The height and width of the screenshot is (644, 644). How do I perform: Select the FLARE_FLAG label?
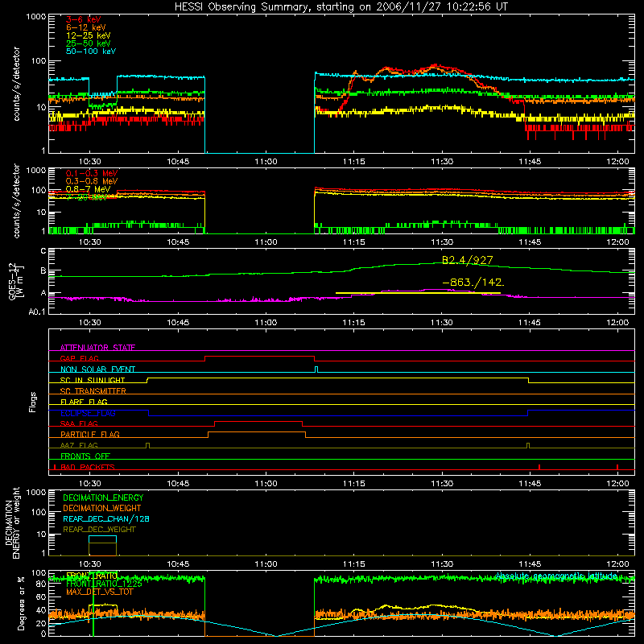[84, 402]
